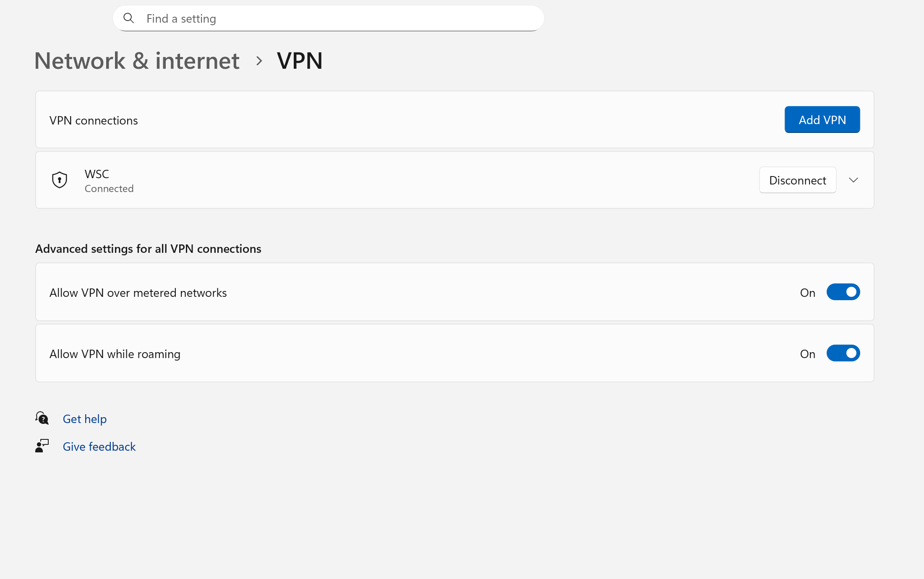The width and height of the screenshot is (924, 579).
Task: Disconnect the WSC VPN
Action: tap(797, 180)
